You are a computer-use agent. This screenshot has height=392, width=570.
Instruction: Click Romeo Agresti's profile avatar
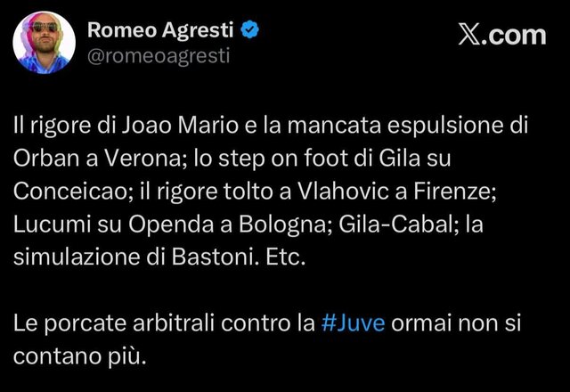pyautogui.click(x=45, y=43)
